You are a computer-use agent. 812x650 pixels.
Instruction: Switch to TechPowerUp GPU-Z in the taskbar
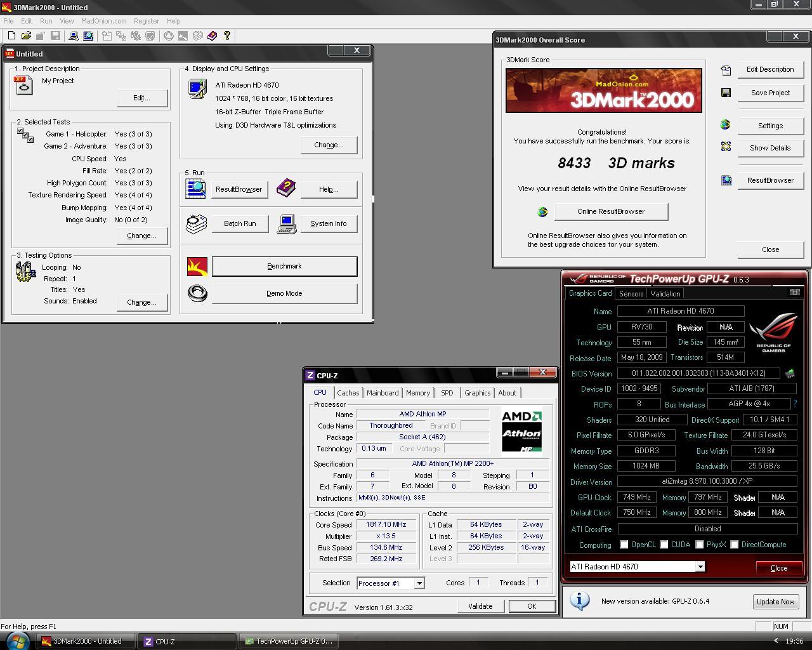pyautogui.click(x=289, y=641)
